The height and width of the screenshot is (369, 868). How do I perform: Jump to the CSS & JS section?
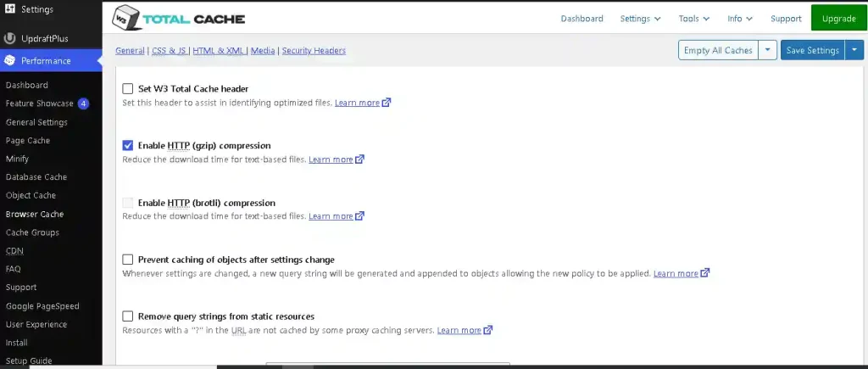coord(169,50)
